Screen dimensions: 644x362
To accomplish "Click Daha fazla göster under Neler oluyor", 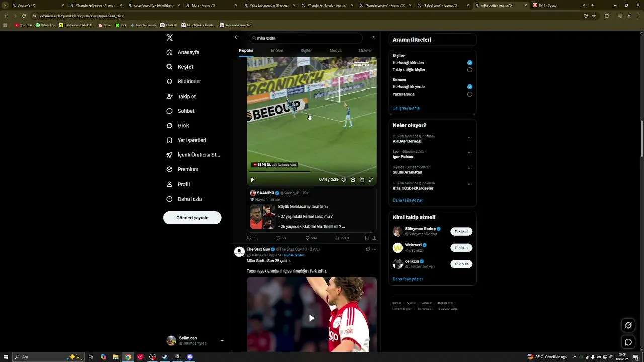I will point(408,200).
